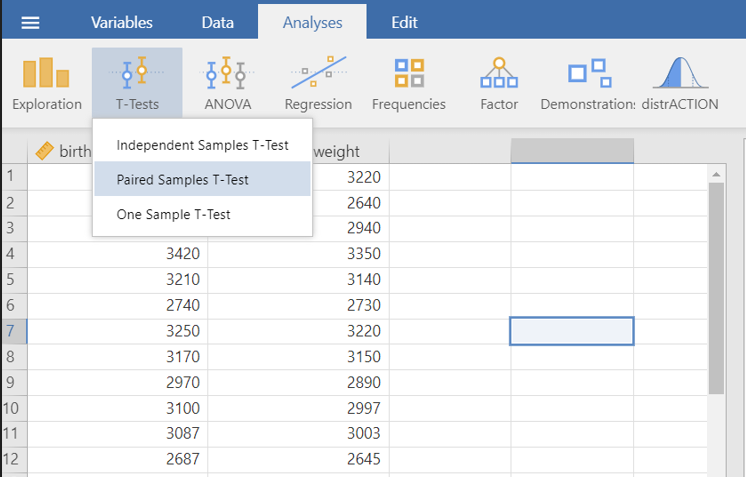Click the empty gray column header

coord(571,151)
